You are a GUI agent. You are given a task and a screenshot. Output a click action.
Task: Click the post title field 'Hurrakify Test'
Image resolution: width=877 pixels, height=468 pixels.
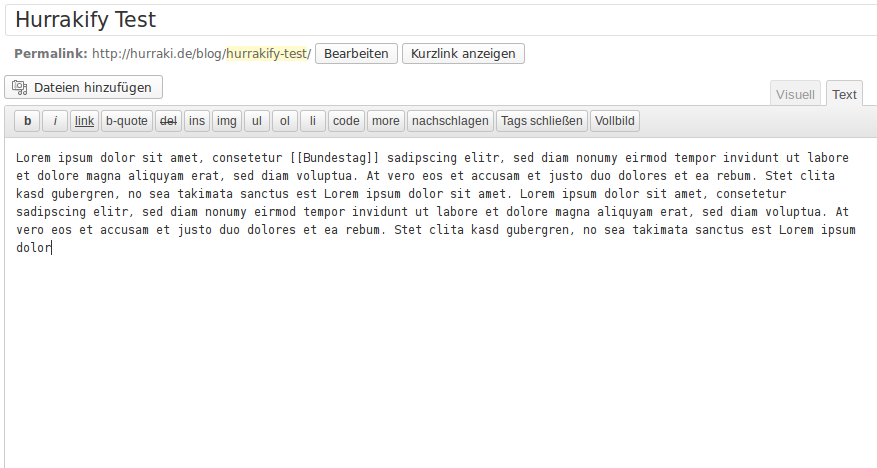442,20
